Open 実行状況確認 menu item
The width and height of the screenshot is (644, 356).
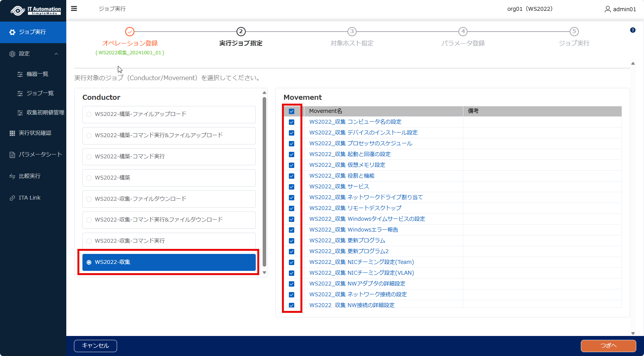click(33, 133)
